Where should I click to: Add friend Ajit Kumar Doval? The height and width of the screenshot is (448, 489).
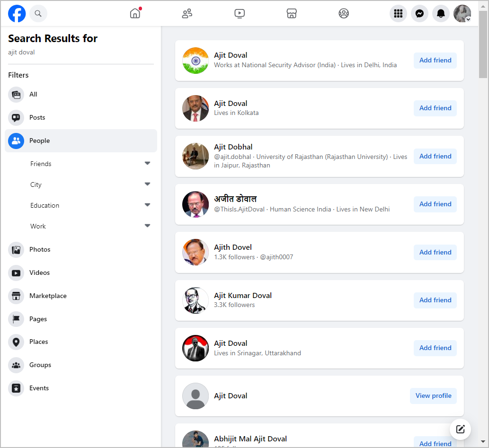[435, 300]
